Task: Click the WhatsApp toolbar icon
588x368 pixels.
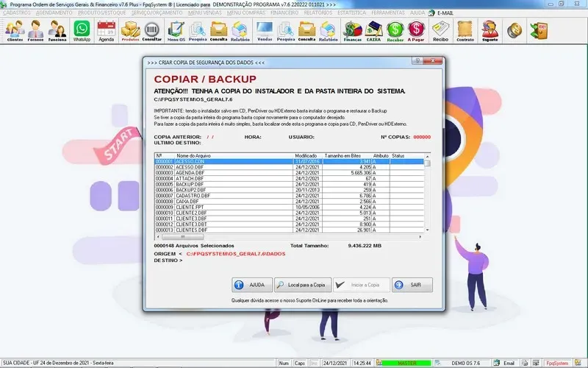Action: click(x=82, y=31)
